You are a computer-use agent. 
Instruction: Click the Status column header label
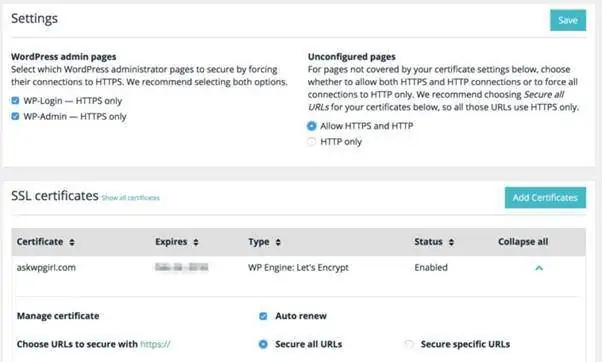(x=428, y=242)
